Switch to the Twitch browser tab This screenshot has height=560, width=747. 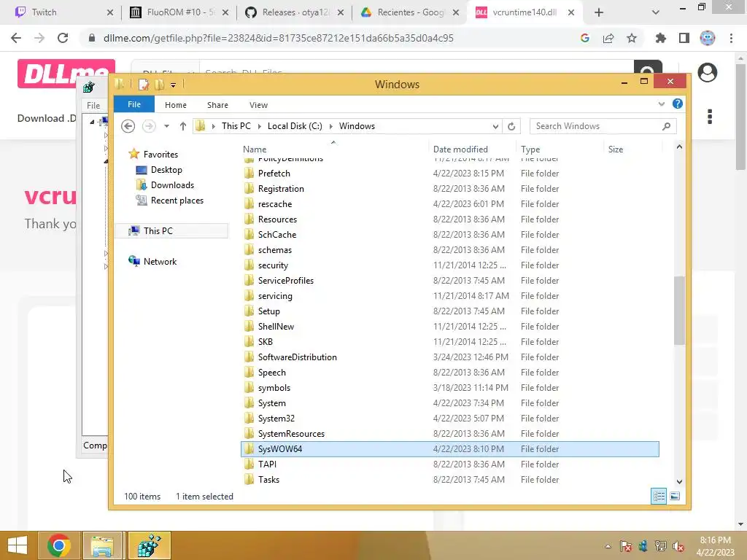tap(60, 12)
